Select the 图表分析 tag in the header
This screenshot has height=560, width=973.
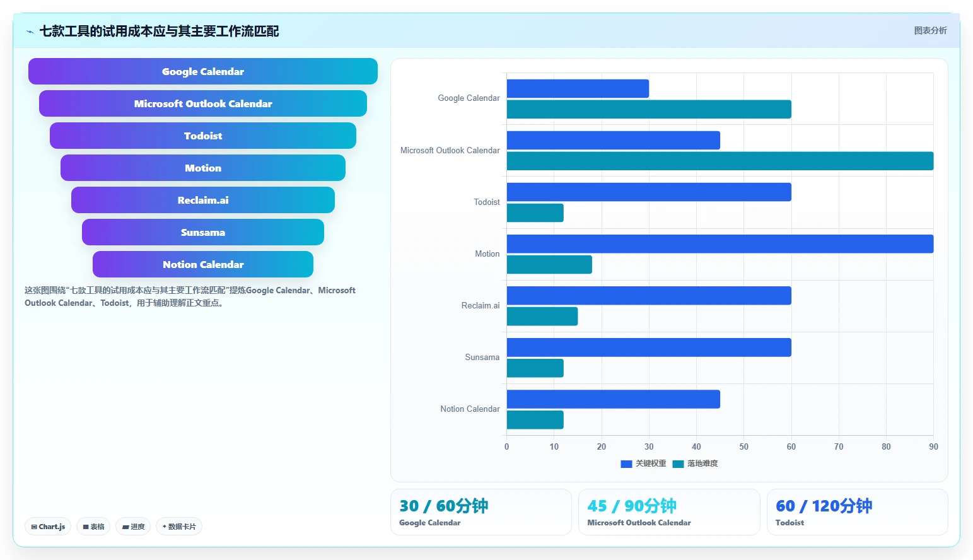[930, 30]
